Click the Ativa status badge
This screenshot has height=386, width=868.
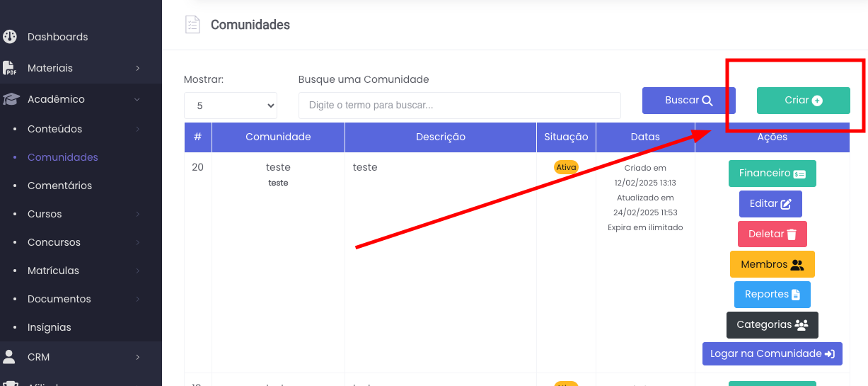566,167
